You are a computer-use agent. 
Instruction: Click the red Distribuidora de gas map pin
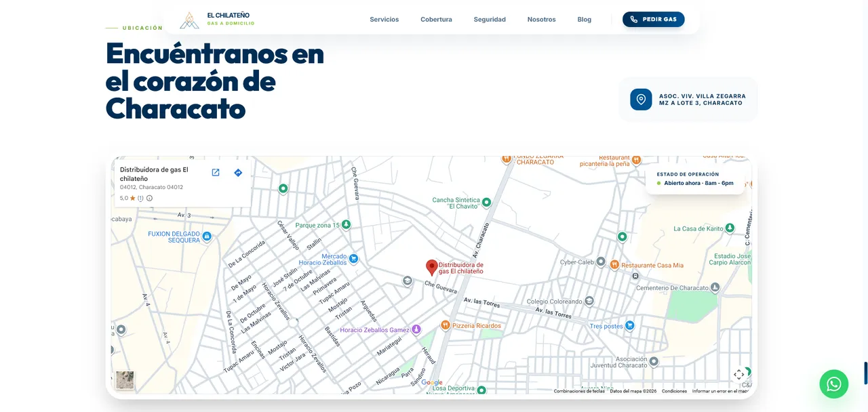[431, 267]
